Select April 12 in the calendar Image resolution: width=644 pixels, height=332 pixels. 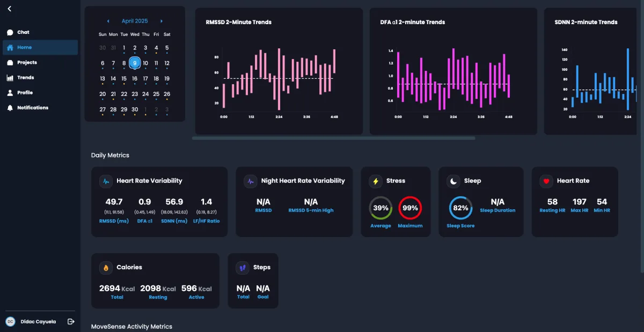click(x=167, y=63)
